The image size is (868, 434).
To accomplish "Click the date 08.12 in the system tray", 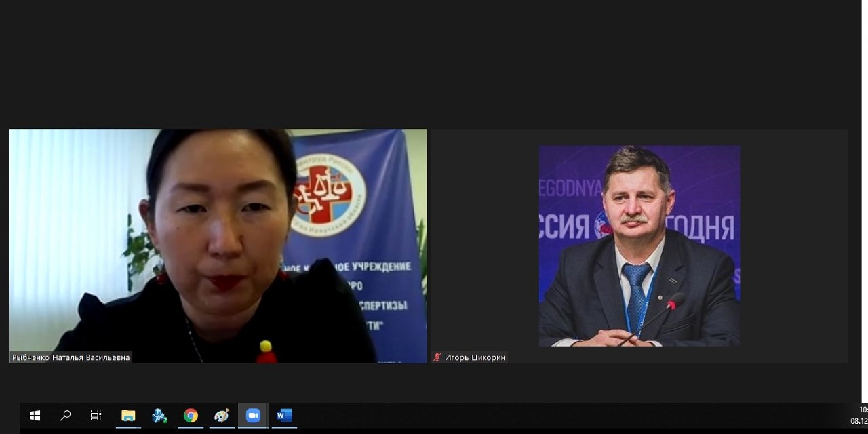I will coord(859,421).
